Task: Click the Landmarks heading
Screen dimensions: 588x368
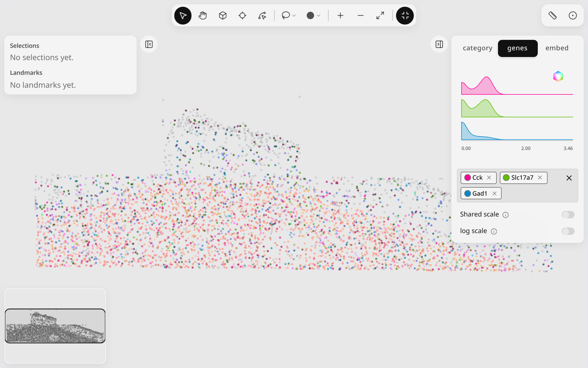Action: 26,73
